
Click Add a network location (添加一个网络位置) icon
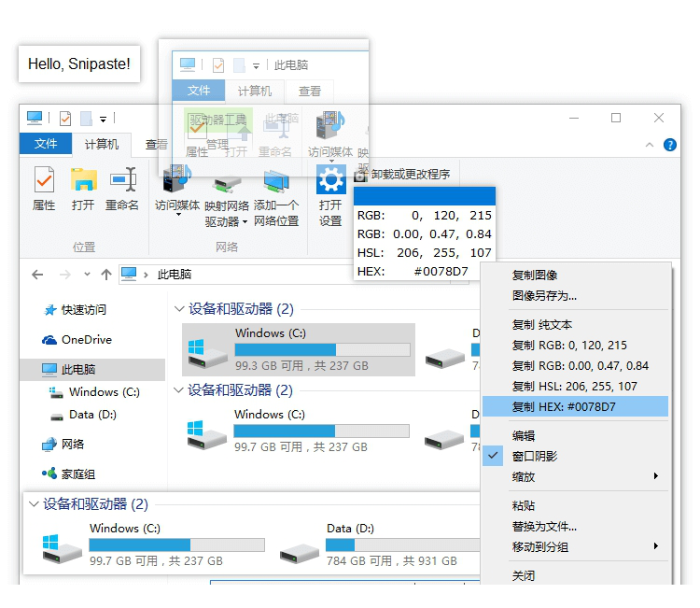(x=276, y=181)
